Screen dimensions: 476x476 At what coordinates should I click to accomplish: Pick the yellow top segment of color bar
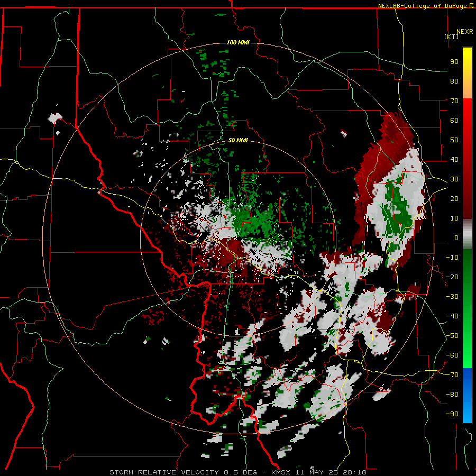point(467,73)
